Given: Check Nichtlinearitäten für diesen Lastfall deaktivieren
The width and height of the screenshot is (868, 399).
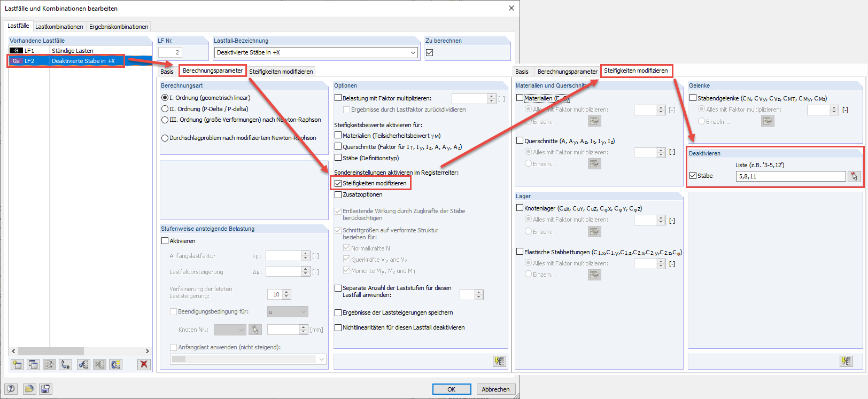Looking at the screenshot, I should coord(338,327).
